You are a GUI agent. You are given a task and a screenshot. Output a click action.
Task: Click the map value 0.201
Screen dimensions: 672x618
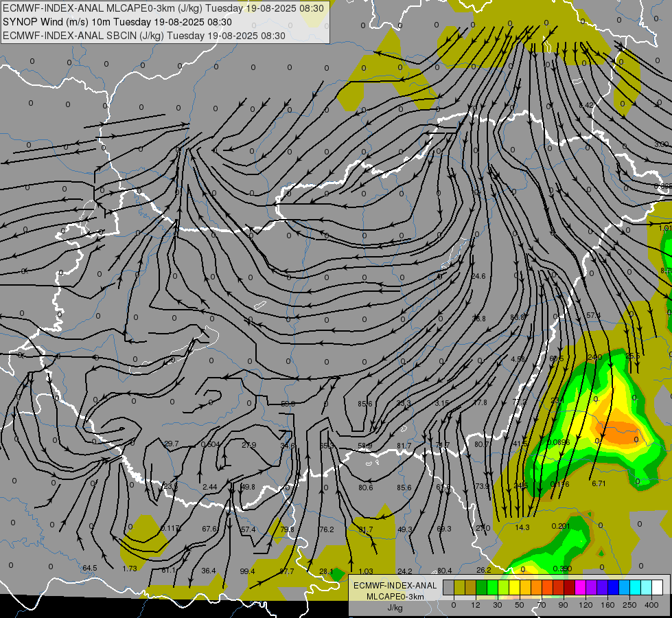click(561, 526)
